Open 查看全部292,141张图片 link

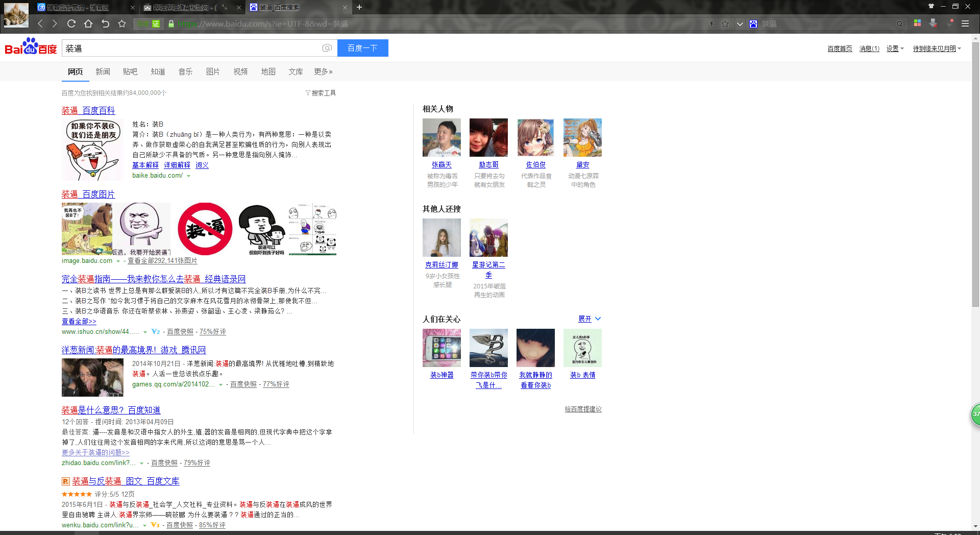click(162, 260)
